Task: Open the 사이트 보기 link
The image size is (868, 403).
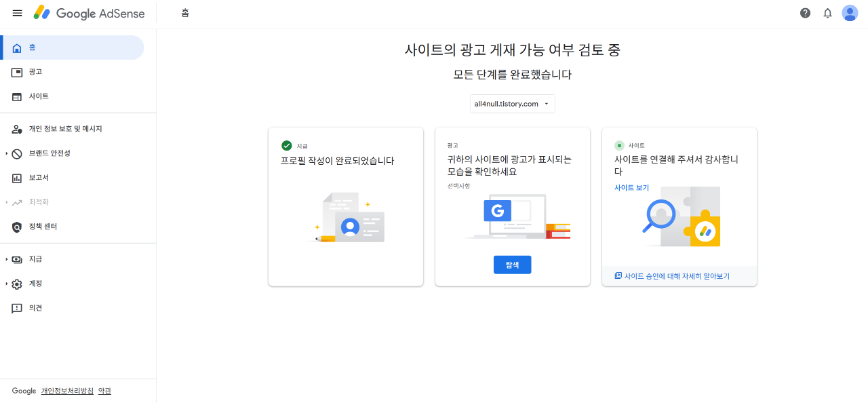Action: [x=631, y=188]
